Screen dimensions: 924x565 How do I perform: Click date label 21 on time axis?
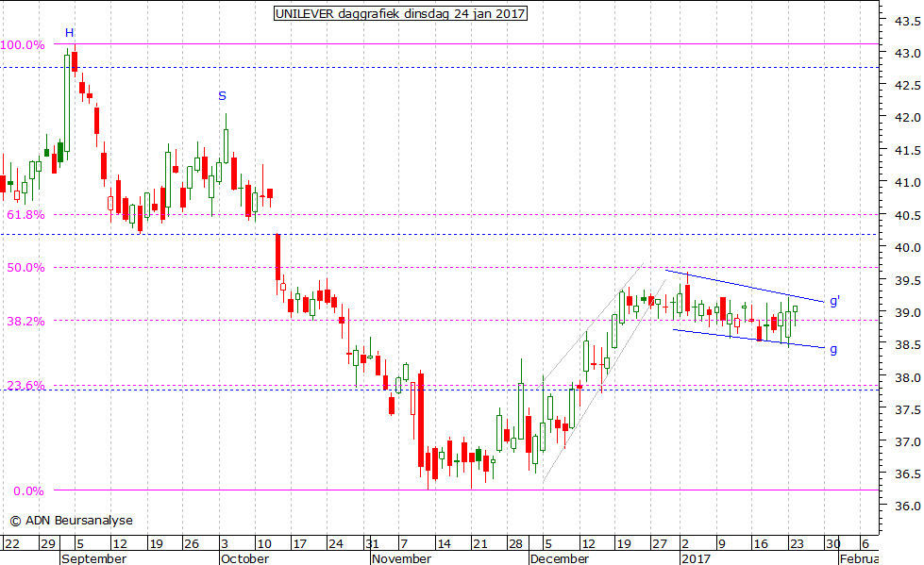pos(480,543)
